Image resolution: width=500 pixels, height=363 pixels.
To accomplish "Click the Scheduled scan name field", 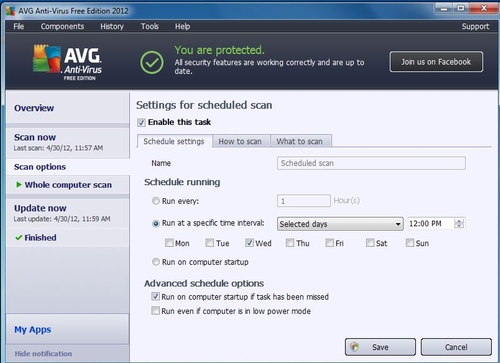I will 371,163.
